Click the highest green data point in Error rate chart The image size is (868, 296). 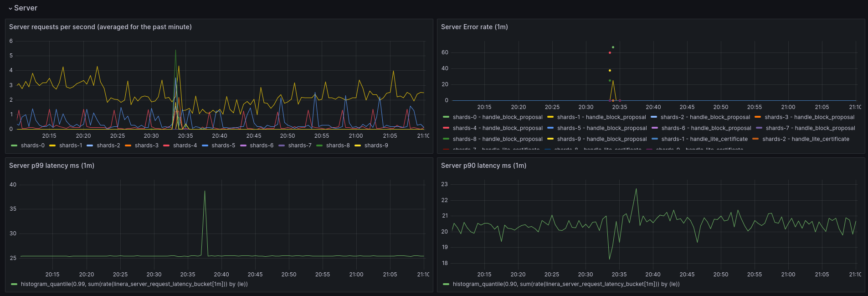[x=613, y=47]
